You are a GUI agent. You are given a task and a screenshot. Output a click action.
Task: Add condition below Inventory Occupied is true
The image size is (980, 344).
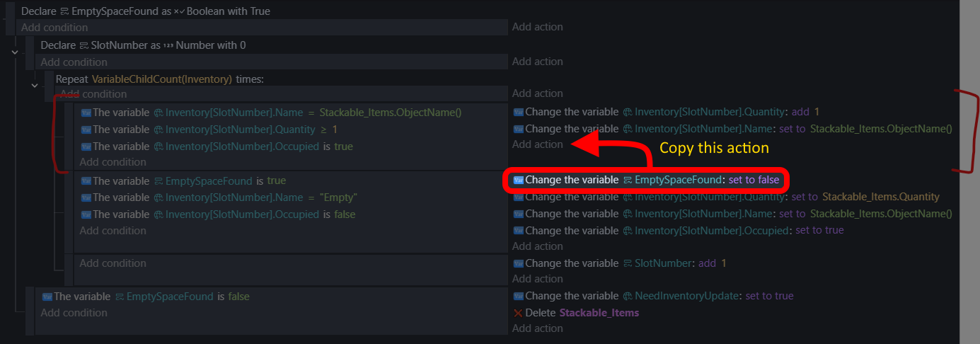(x=113, y=162)
